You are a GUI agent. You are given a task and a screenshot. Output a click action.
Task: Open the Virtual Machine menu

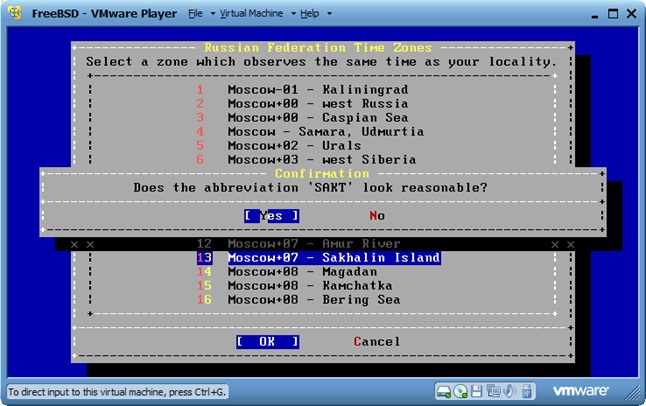254,15
